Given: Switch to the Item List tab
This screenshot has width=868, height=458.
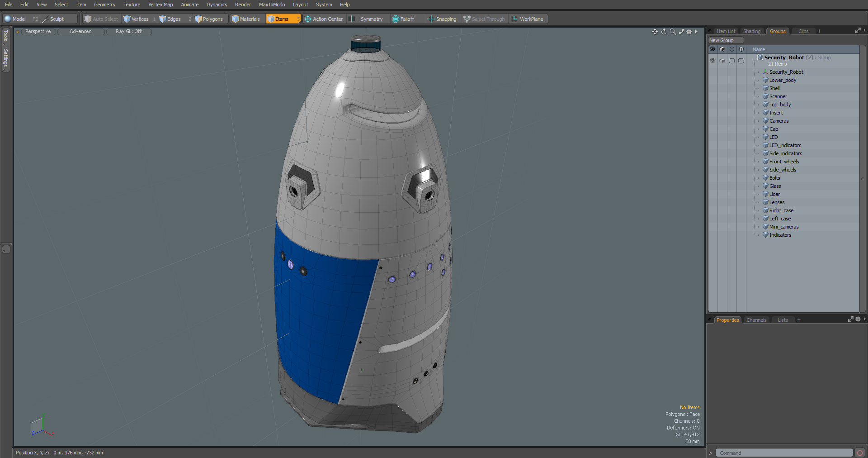Looking at the screenshot, I should 726,31.
